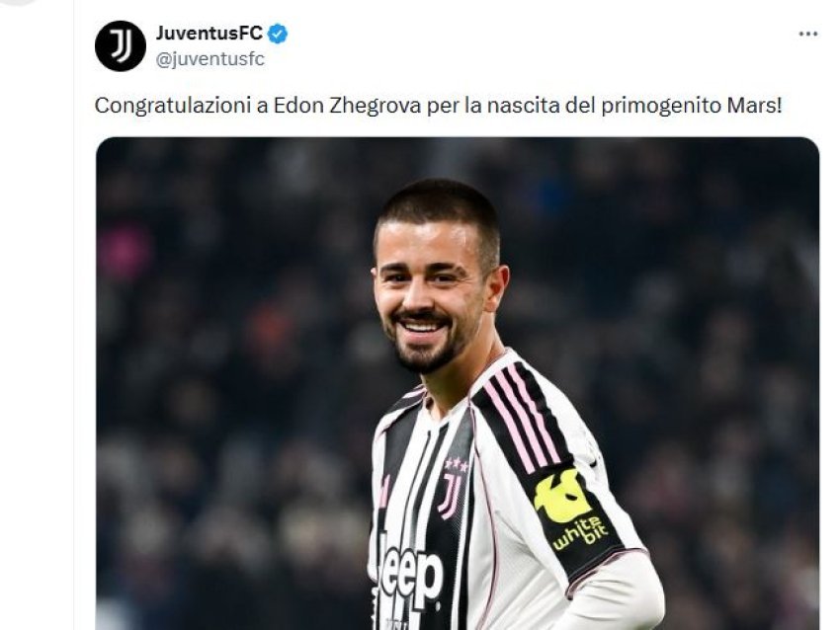
Task: Open the JuventusFC display name link
Action: point(210,34)
